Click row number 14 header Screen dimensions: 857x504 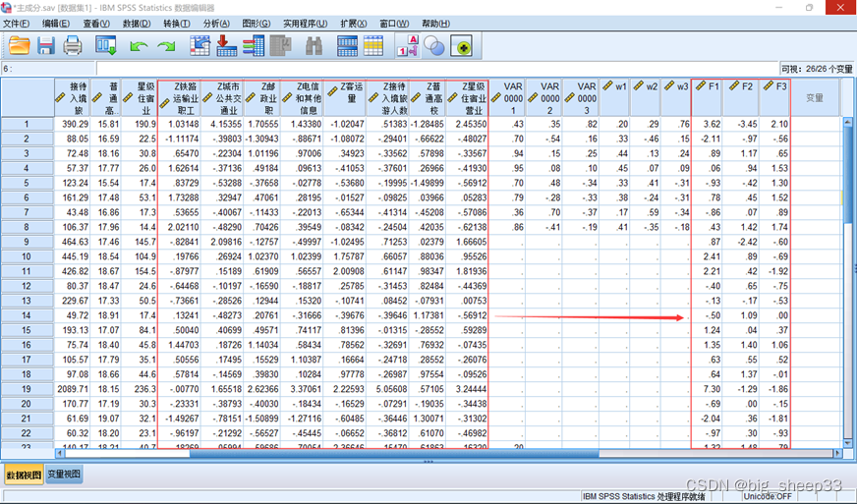click(27, 316)
